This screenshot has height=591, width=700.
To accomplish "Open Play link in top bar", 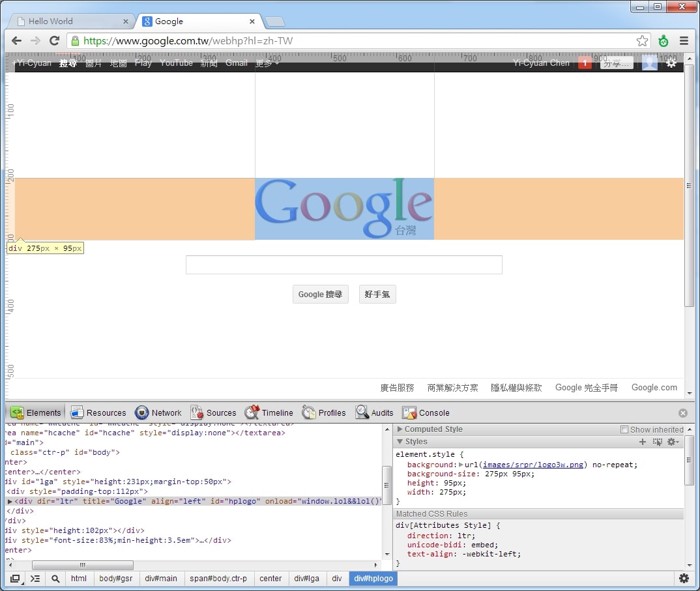I will (143, 63).
